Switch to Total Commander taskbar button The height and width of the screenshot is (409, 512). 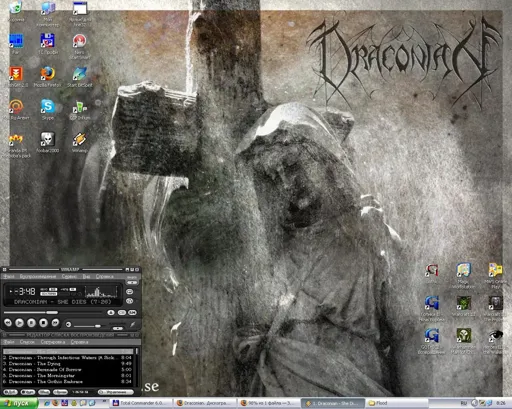point(141,403)
